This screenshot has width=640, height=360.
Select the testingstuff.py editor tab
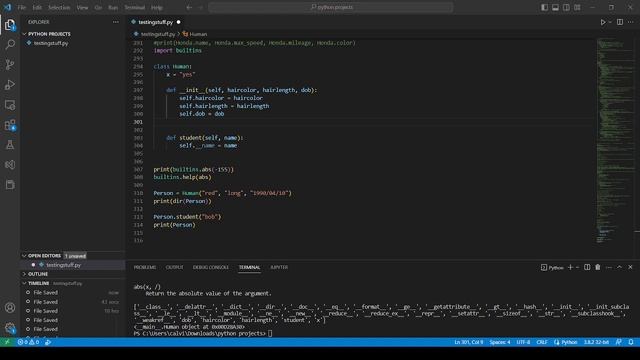pyautogui.click(x=156, y=22)
